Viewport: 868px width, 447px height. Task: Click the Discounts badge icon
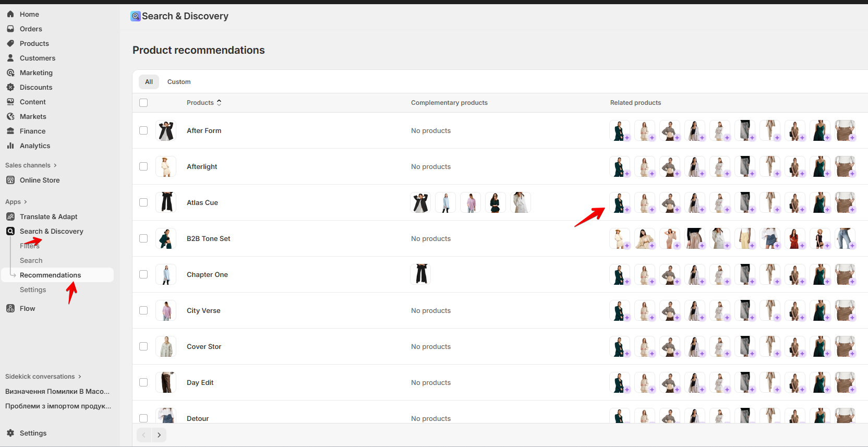click(10, 87)
